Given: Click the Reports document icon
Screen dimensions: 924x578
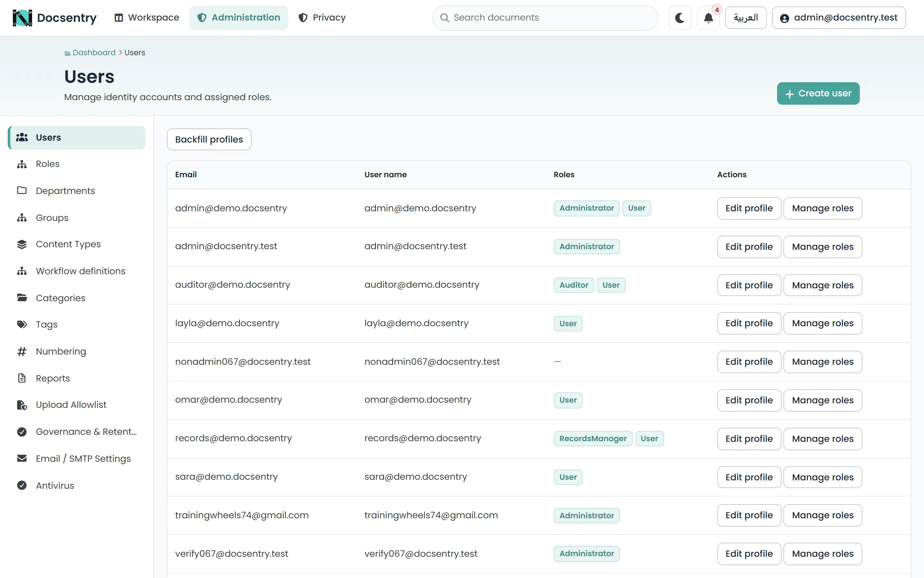Looking at the screenshot, I should 22,378.
